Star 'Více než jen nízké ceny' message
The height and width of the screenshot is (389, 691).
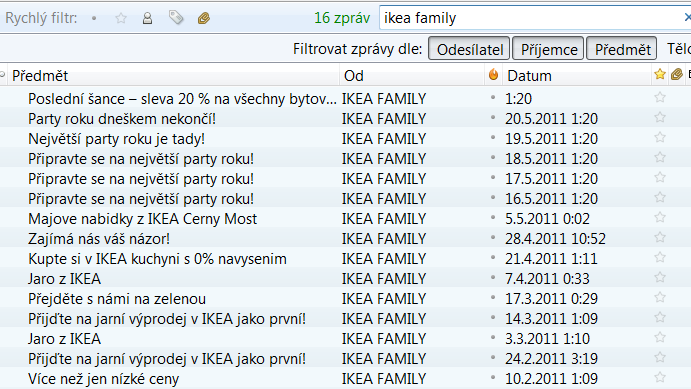click(660, 378)
